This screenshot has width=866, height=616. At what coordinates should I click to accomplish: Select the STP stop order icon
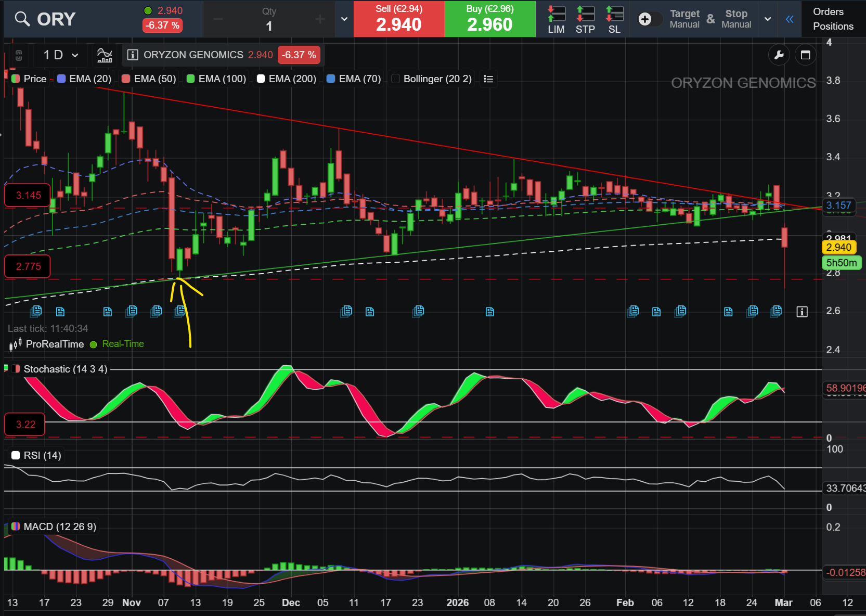pos(585,19)
